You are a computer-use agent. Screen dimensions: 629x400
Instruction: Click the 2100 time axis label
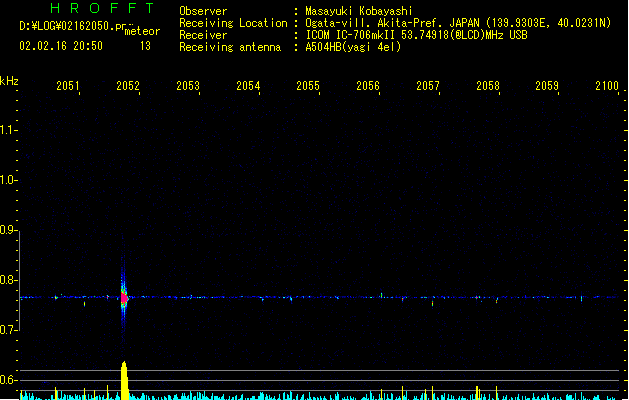[x=607, y=85]
